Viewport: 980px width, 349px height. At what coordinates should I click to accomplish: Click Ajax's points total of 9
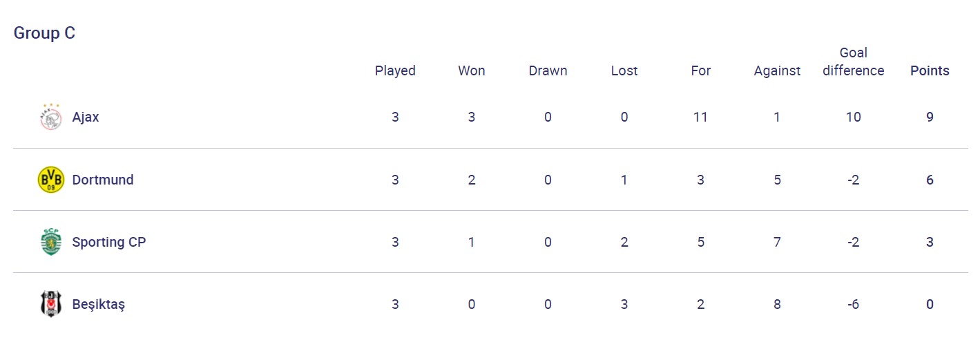[x=930, y=117]
